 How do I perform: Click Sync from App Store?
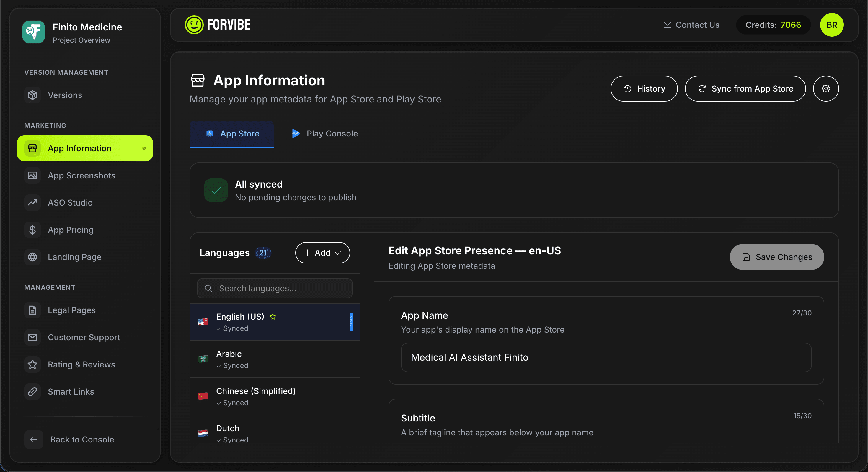click(745, 88)
